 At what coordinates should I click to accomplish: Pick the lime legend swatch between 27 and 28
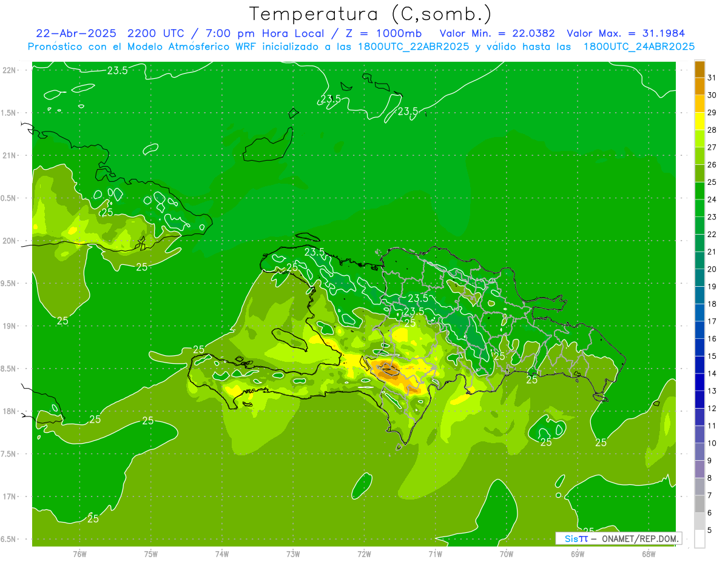[x=699, y=139]
